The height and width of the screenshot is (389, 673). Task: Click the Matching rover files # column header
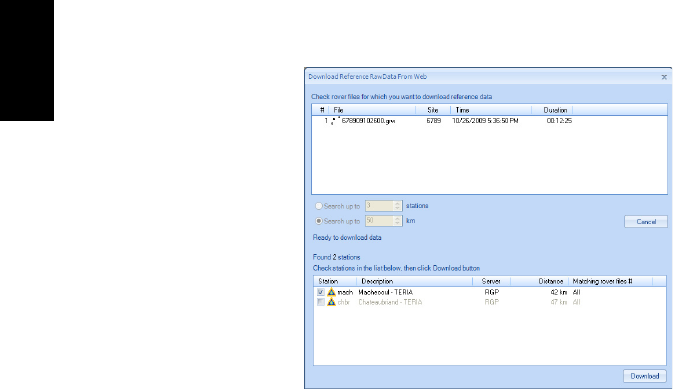coord(610,282)
